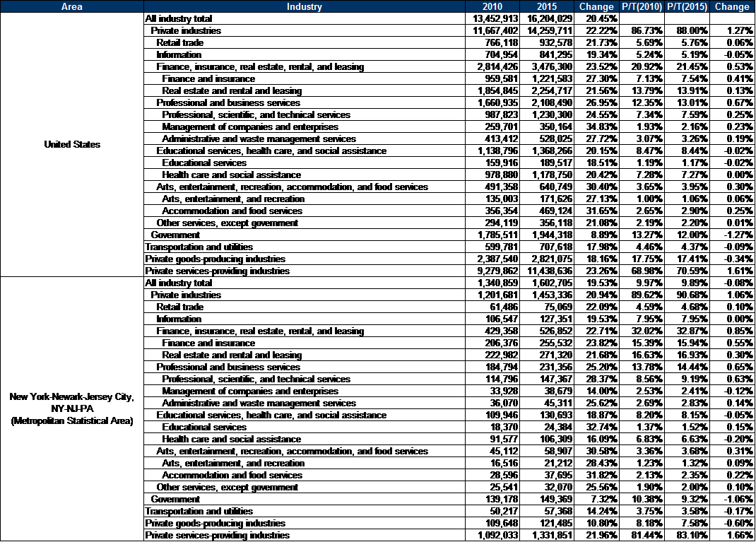Select the cell showing 2,814,426

coord(492,67)
